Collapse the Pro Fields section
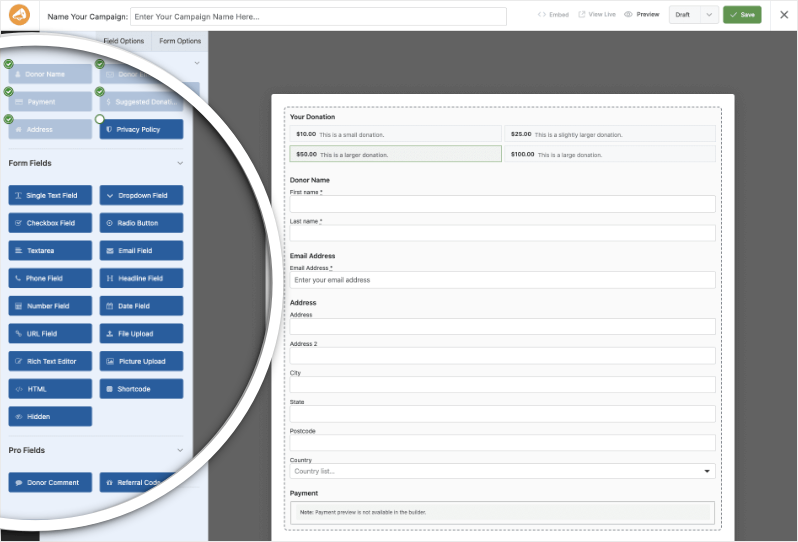Viewport: 798px width, 542px height. [x=180, y=450]
